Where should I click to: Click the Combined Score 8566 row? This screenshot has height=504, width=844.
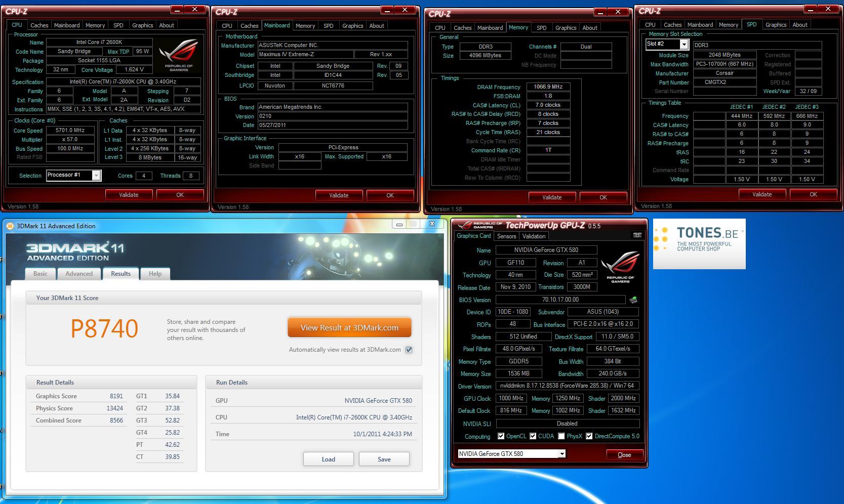point(79,421)
